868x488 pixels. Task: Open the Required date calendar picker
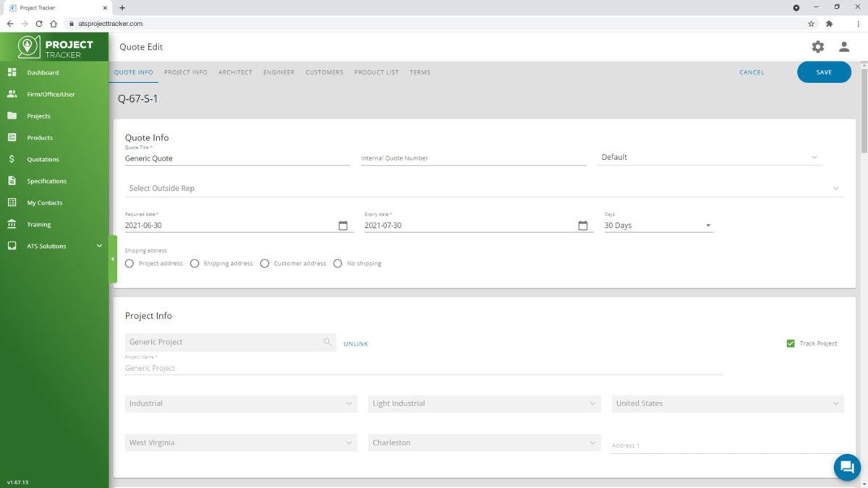point(343,226)
